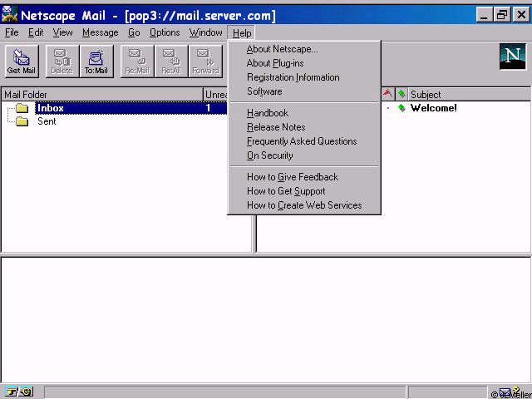Open the Message menu
The width and height of the screenshot is (532, 399).
(x=100, y=32)
